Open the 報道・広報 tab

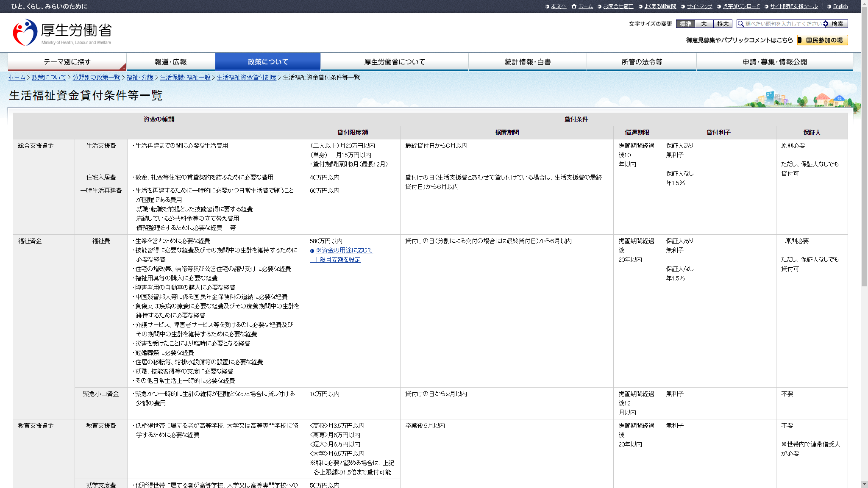point(171,62)
